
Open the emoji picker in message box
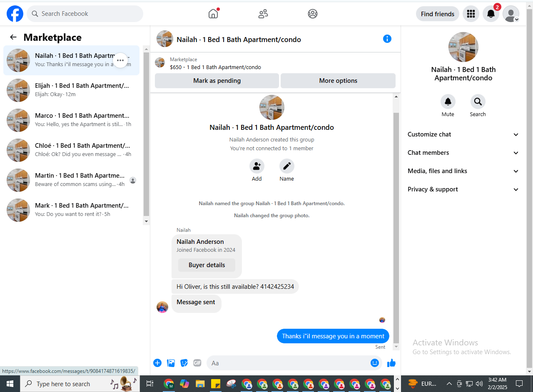tap(375, 363)
